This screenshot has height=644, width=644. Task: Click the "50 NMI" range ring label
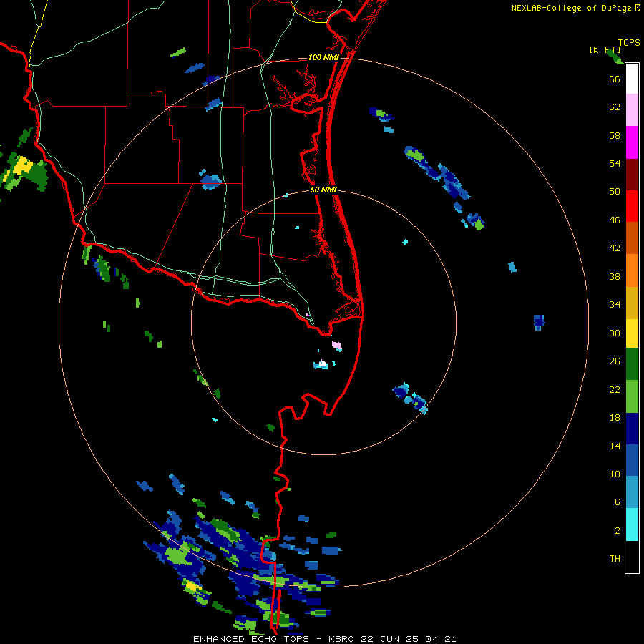click(323, 190)
